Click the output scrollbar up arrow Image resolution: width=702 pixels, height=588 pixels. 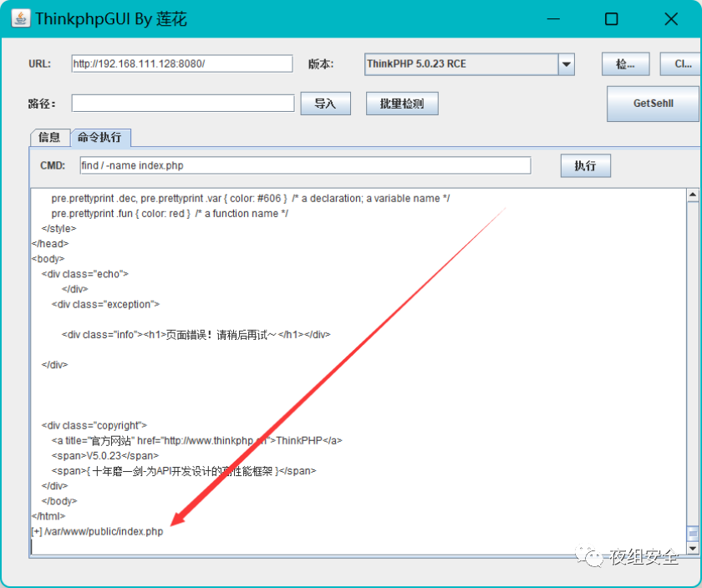693,195
